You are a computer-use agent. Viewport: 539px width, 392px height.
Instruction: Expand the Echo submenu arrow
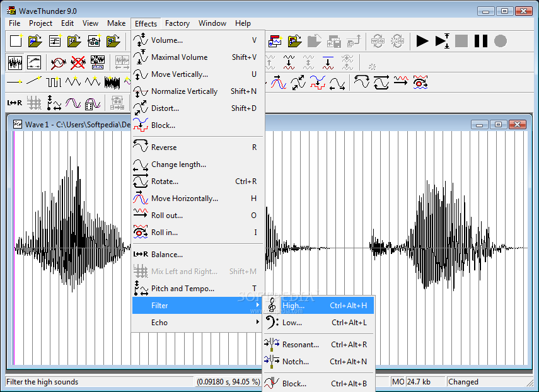click(x=257, y=322)
